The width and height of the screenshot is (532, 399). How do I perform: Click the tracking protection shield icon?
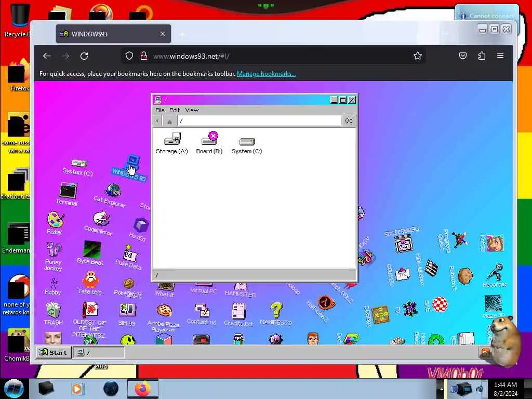point(129,56)
